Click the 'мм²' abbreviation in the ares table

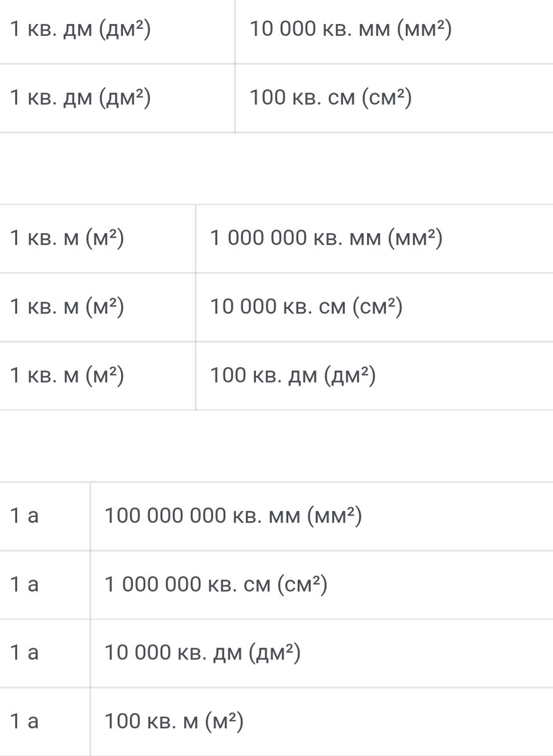click(x=334, y=517)
